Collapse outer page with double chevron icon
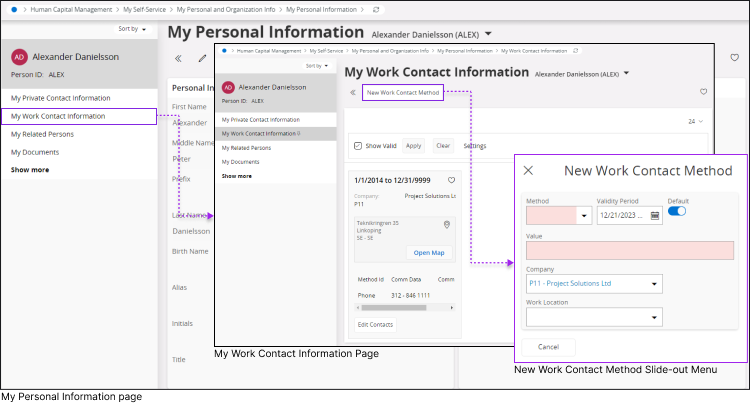This screenshot has height=403, width=750. pyautogui.click(x=178, y=59)
